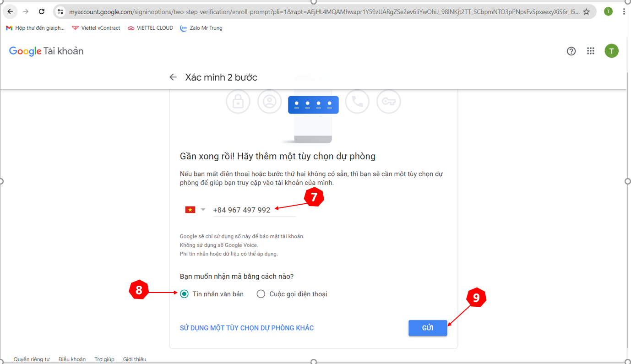Open Hộp thư đến Gmail bookmark

pos(35,28)
